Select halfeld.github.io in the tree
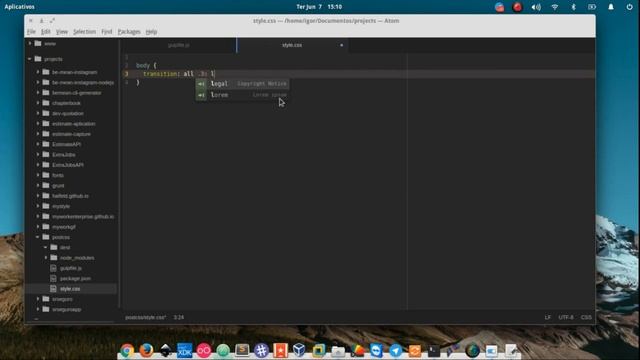 click(70, 196)
